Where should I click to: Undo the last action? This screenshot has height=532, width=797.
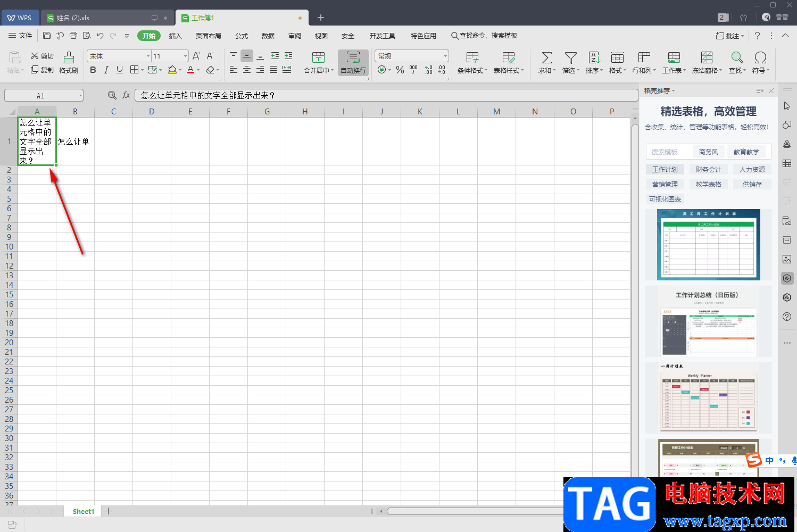tap(100, 36)
